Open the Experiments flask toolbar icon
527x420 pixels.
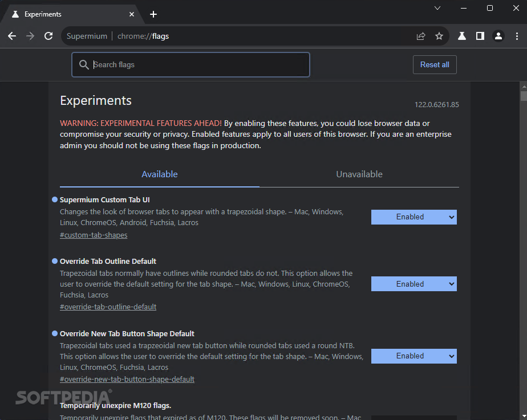[x=462, y=36]
